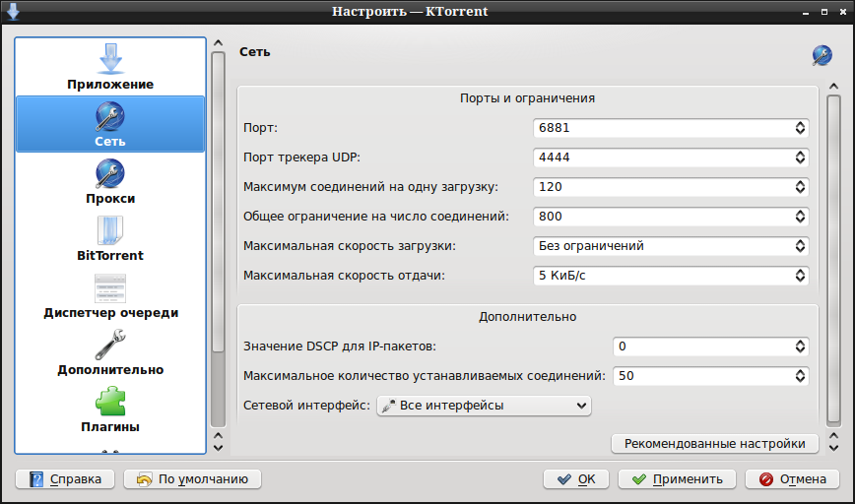Open the Сетевой интерфейс dropdown
This screenshot has width=855, height=504.
coord(484,406)
